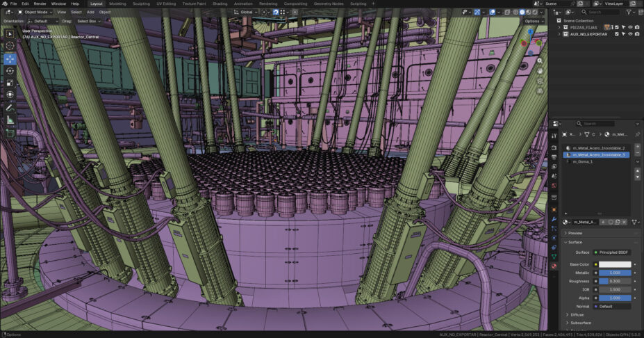Open the Object Mode dropdown
The image size is (644, 338).
pyautogui.click(x=35, y=12)
